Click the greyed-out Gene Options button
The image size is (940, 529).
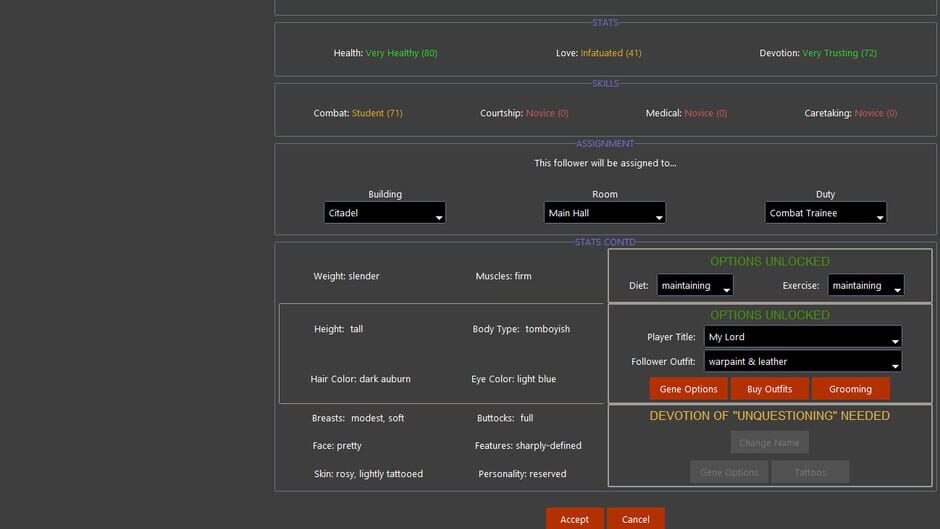729,472
